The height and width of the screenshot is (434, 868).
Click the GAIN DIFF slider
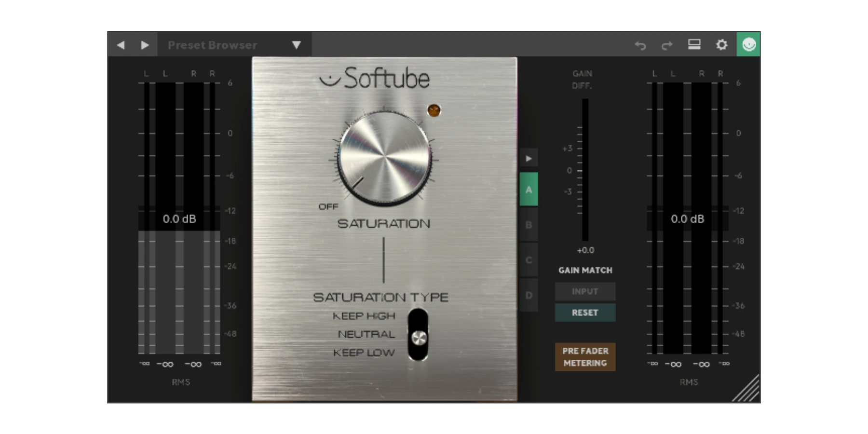pos(584,171)
